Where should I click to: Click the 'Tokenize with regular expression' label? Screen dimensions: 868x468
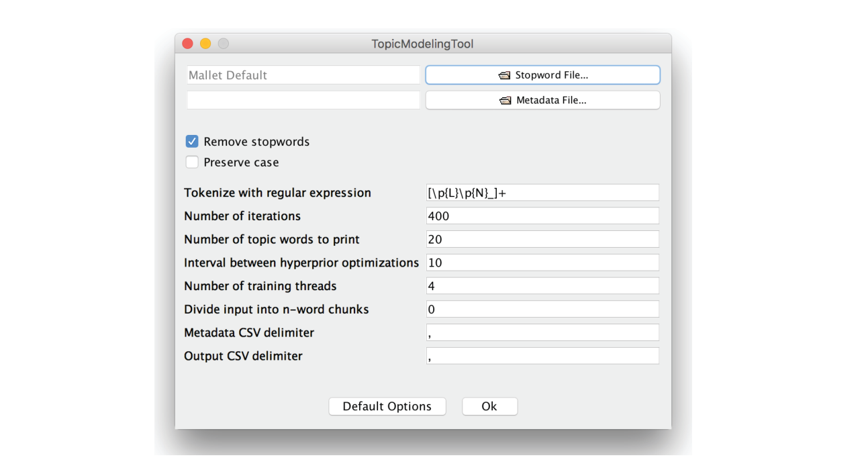click(277, 193)
